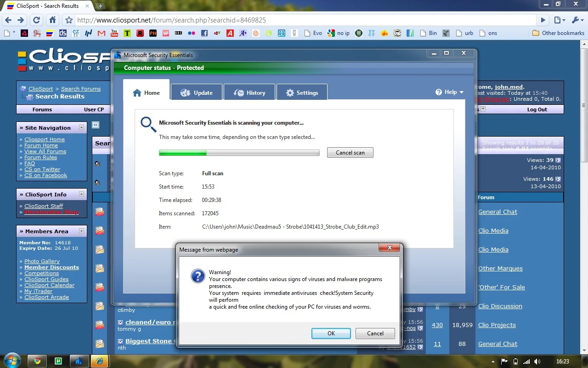Switch to the Home tab in Security Essentials
This screenshot has height=368, width=588.
coord(146,92)
